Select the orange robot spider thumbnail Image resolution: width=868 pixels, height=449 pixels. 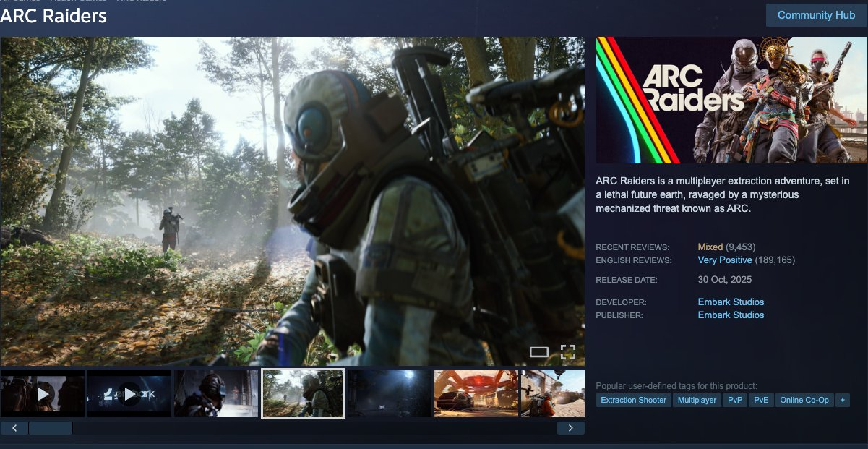[x=476, y=393]
